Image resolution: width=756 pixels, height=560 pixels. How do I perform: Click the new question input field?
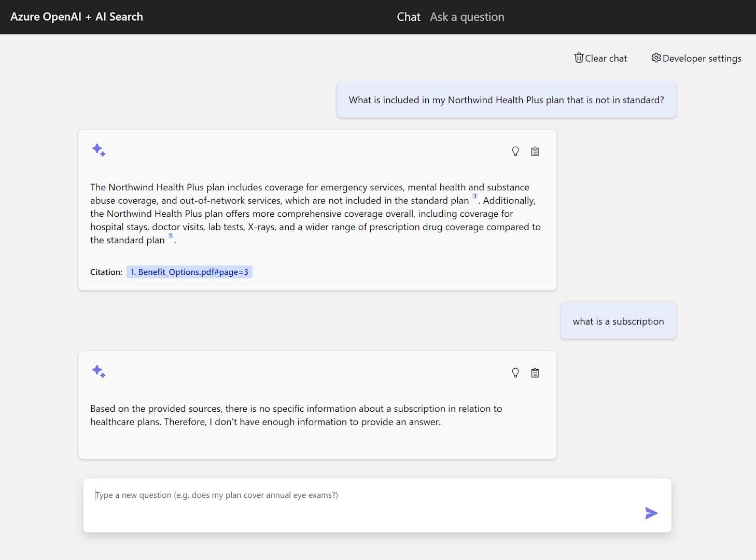coord(363,495)
